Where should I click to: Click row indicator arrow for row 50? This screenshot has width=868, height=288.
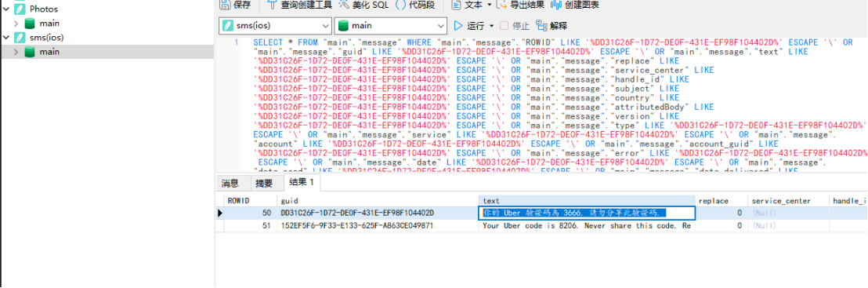[x=220, y=213]
